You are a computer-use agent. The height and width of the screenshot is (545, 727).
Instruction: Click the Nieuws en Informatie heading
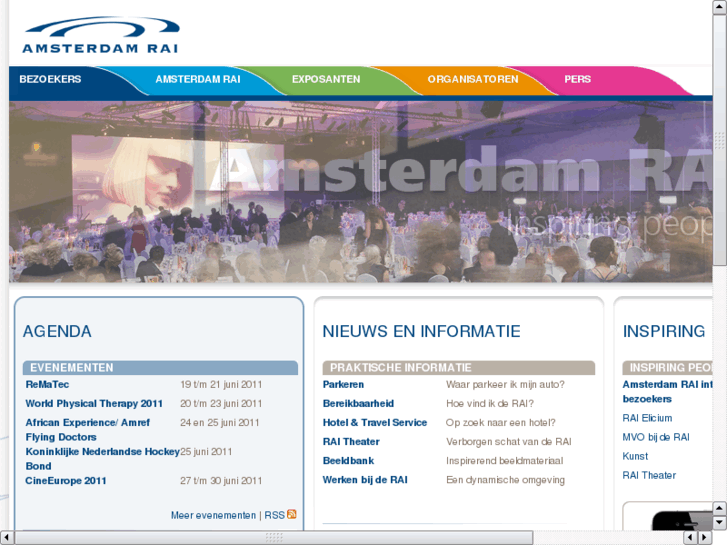pos(421,331)
